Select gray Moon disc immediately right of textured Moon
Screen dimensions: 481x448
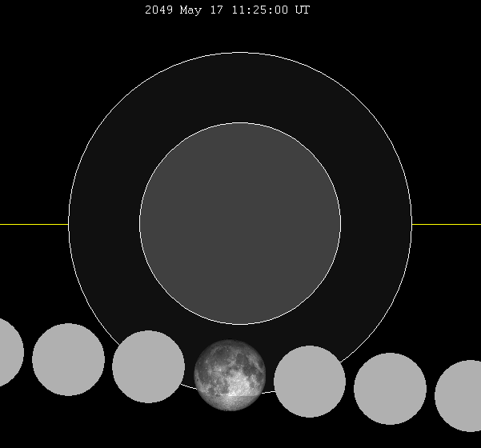point(310,382)
